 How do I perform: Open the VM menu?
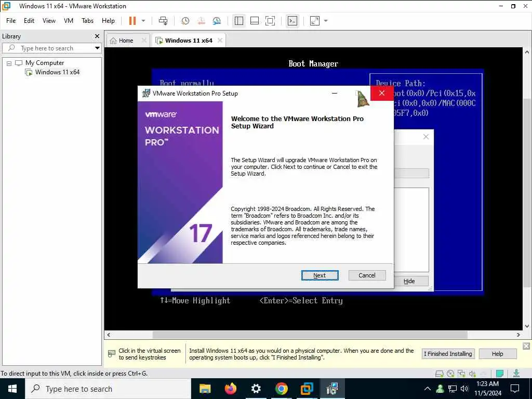point(69,21)
